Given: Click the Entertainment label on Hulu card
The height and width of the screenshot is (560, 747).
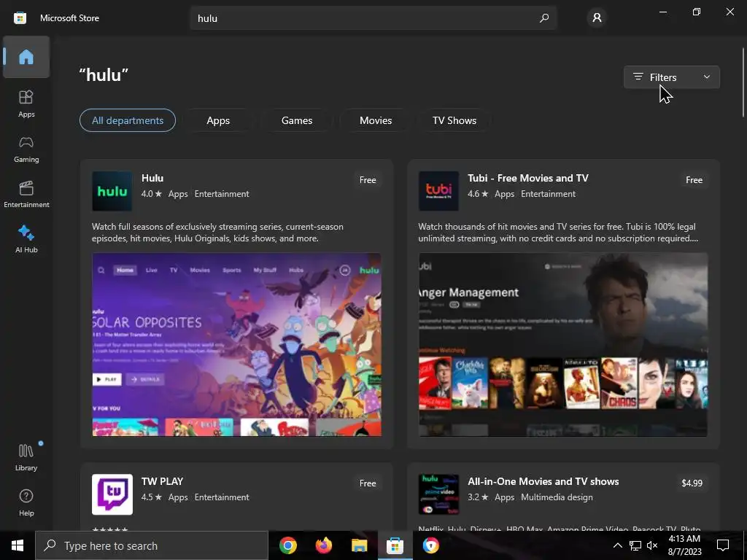Looking at the screenshot, I should point(222,194).
